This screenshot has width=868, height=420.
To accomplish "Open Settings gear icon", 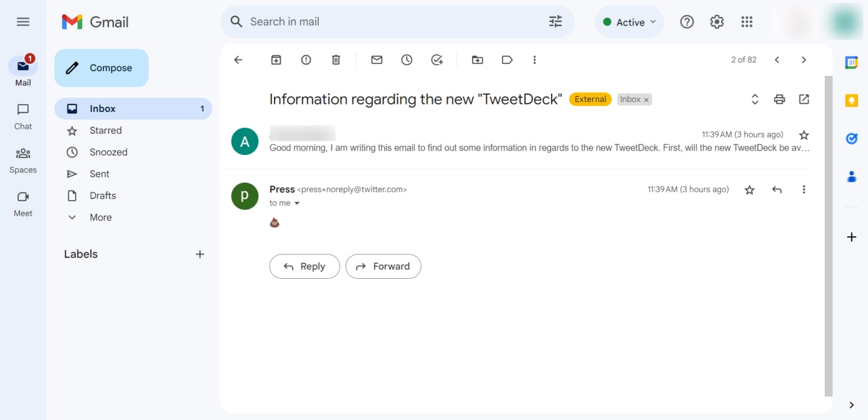I will 717,22.
